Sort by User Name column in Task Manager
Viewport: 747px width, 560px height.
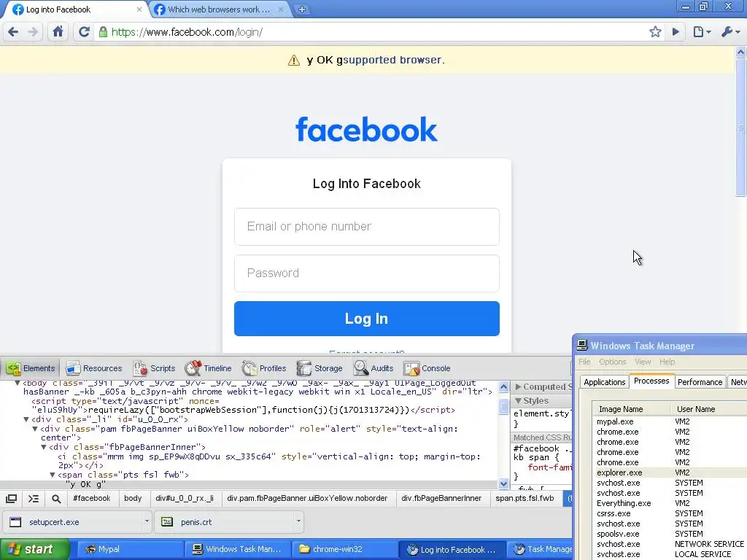[709, 409]
